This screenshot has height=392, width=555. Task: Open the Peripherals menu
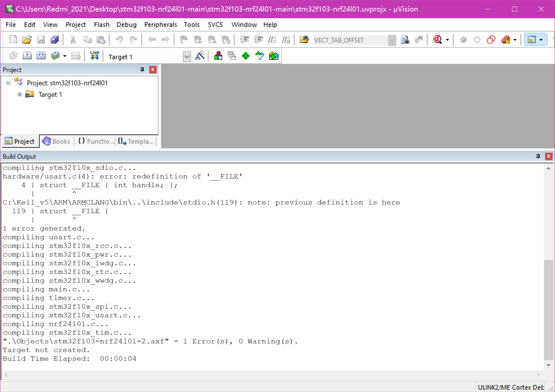click(x=161, y=25)
